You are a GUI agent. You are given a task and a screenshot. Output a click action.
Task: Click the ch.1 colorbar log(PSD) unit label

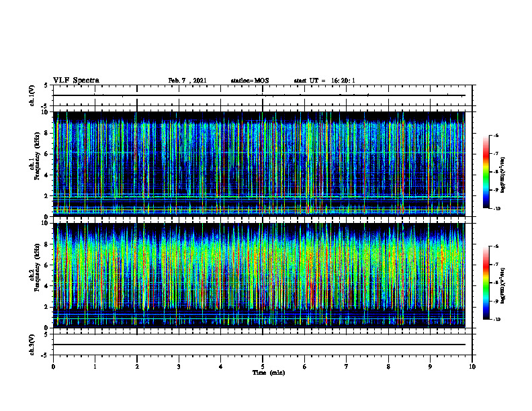[503, 175]
